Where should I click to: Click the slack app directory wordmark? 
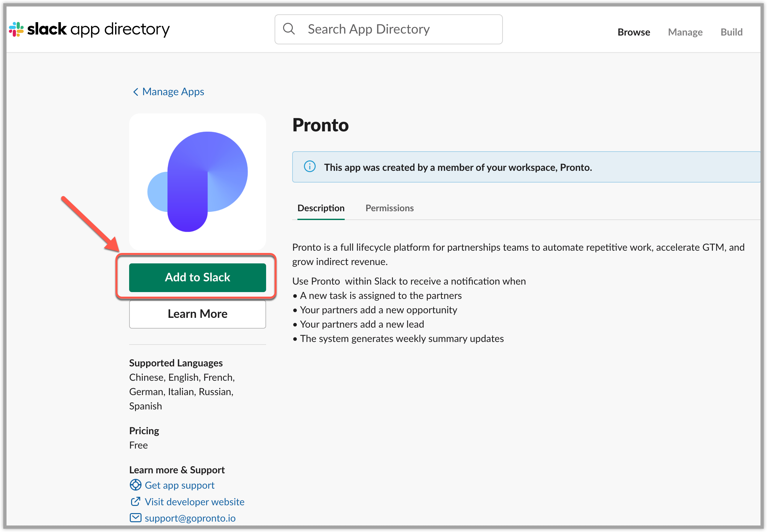click(x=98, y=29)
